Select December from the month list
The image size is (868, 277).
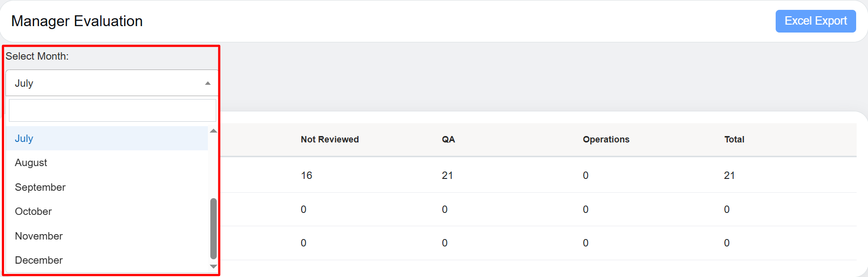[x=39, y=260]
